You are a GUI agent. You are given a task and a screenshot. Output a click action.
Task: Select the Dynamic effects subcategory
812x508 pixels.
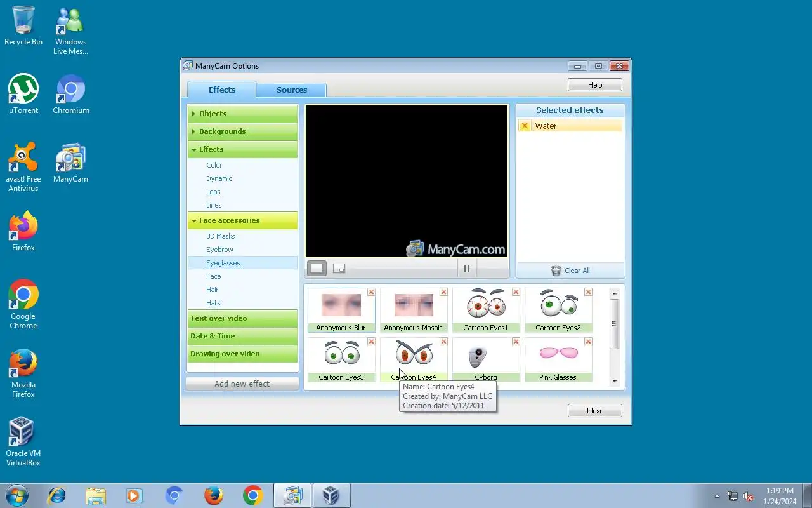219,178
